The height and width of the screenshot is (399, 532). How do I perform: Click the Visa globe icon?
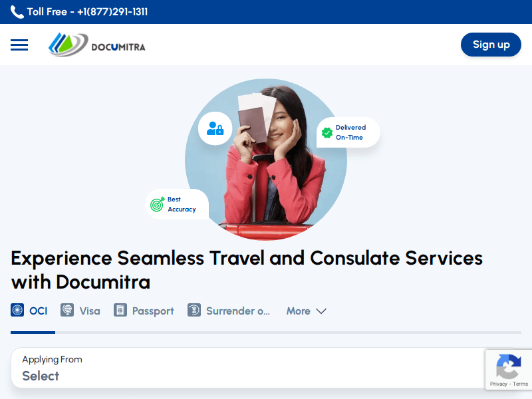67,311
